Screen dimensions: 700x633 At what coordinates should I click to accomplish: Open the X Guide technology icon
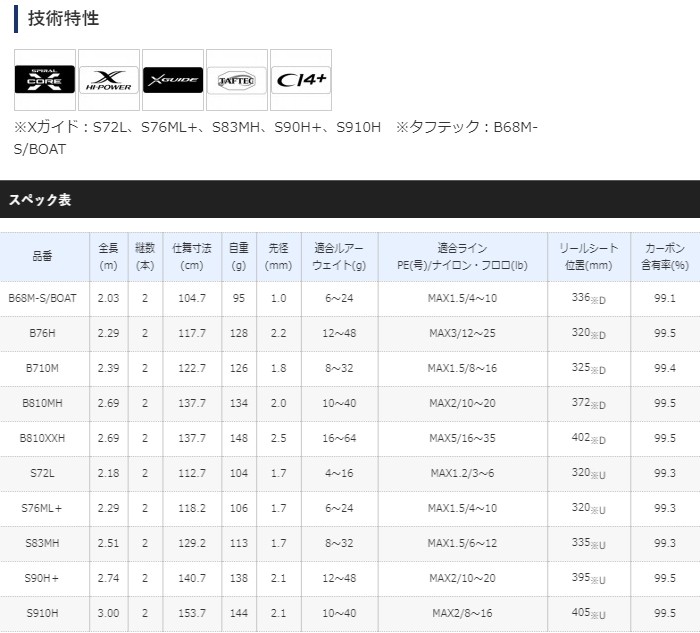point(172,79)
